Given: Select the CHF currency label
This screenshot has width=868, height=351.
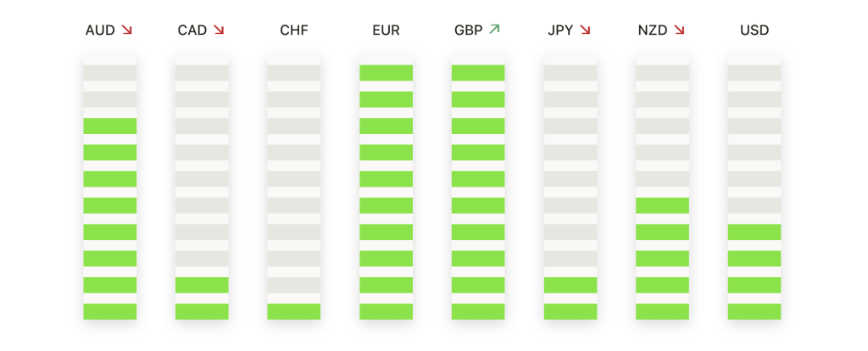Looking at the screenshot, I should (x=294, y=31).
